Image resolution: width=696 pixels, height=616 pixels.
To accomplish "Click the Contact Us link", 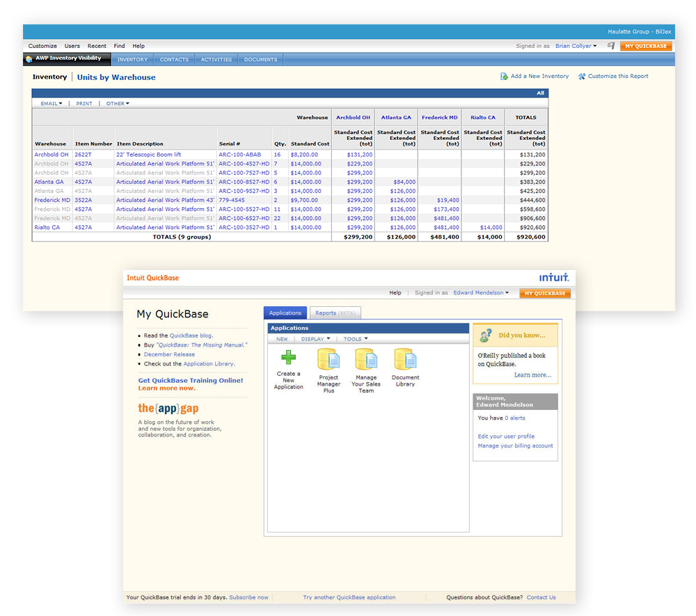I will coord(541,597).
